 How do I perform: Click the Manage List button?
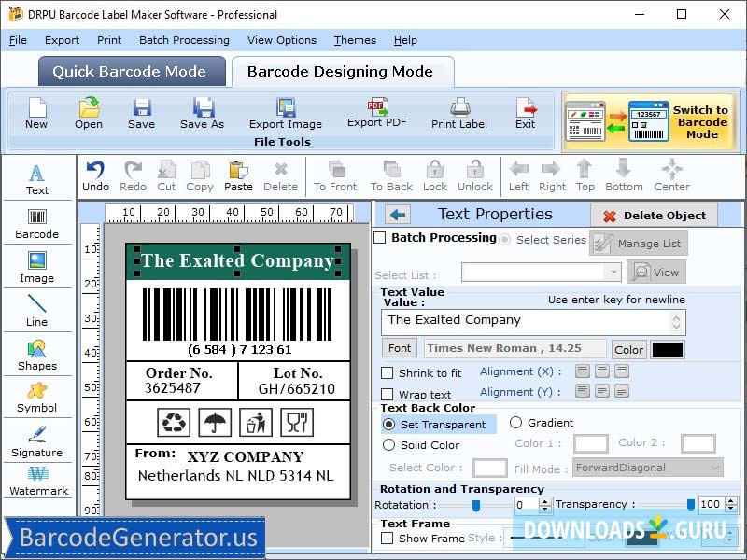[x=639, y=242]
